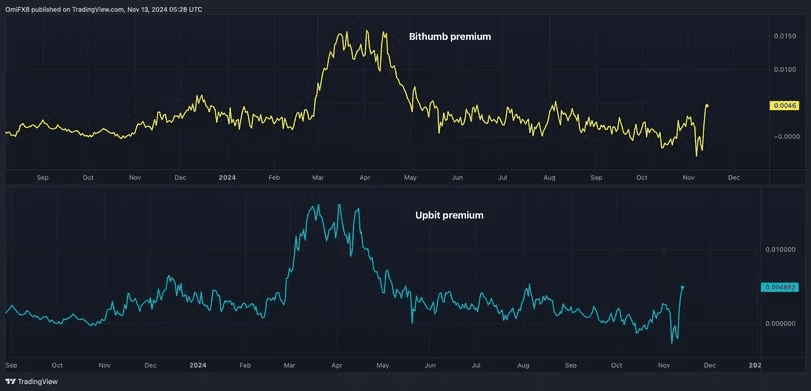Viewport: 811px width, 391px height.
Task: Click the Bithumb premium chart title
Action: point(449,37)
